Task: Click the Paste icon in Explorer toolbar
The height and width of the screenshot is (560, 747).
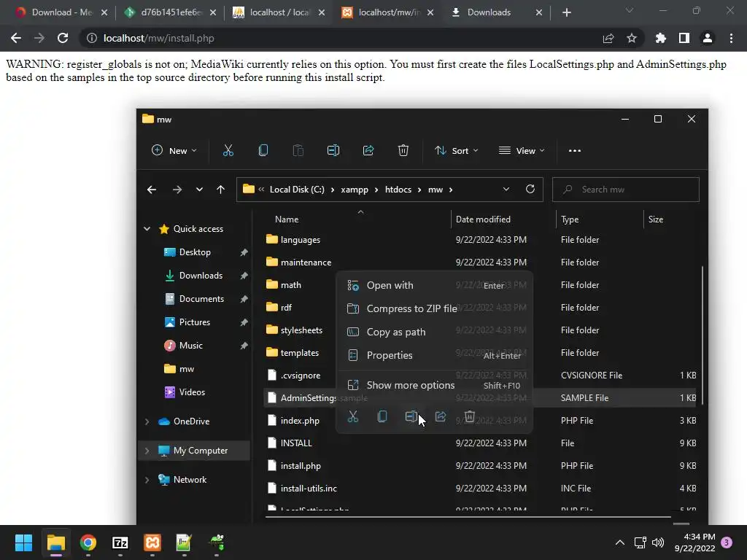Action: [298, 150]
